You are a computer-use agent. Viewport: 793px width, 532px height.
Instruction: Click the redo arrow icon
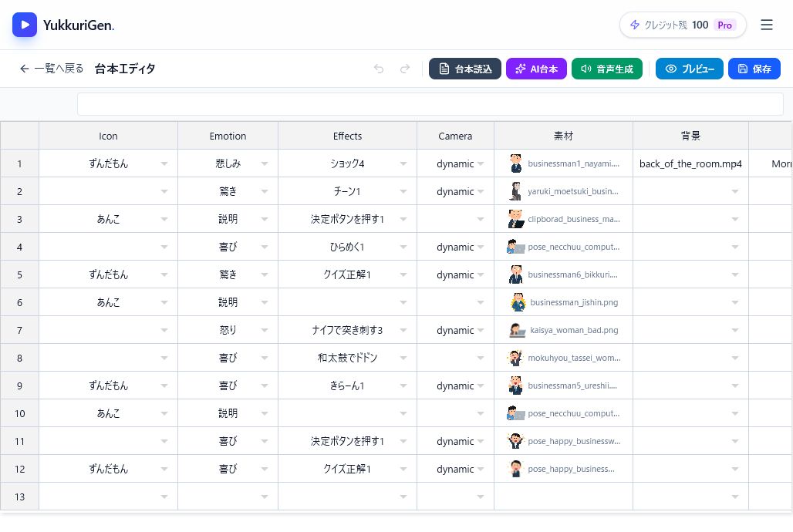404,69
